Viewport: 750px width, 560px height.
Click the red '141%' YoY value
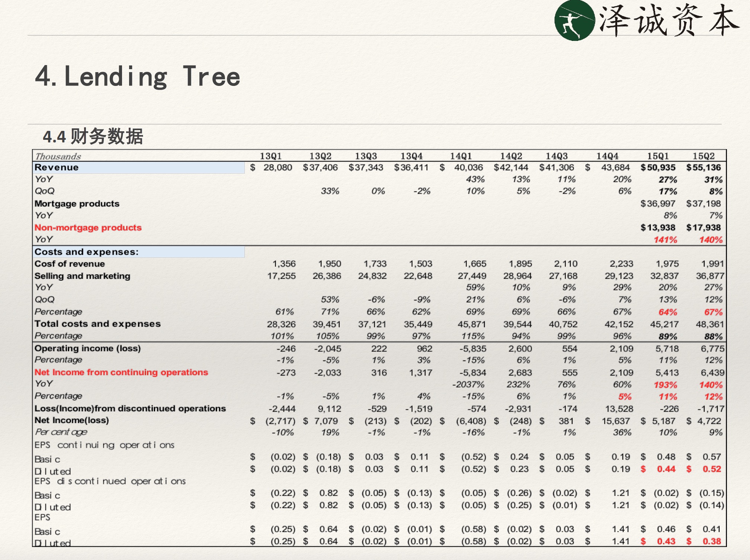[x=666, y=240]
